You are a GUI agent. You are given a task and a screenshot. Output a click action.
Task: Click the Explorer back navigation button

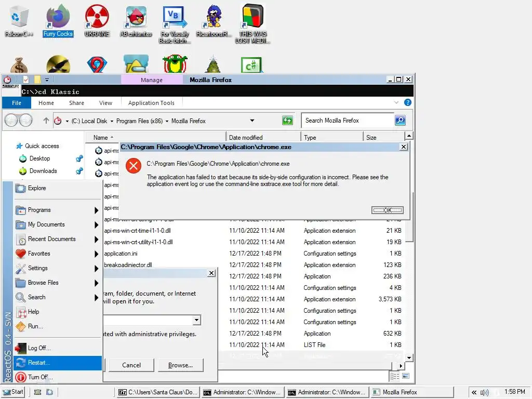coord(11,120)
